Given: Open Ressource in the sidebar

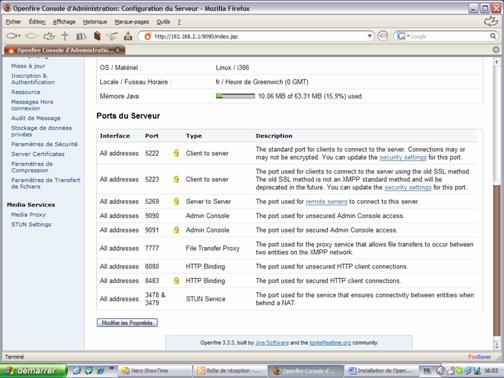Looking at the screenshot, I should click(x=26, y=92).
